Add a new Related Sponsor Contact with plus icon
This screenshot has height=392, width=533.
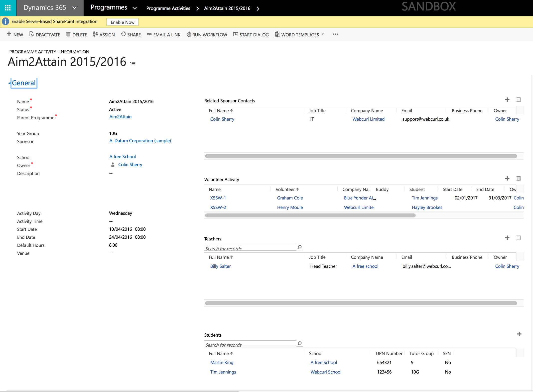pos(507,99)
